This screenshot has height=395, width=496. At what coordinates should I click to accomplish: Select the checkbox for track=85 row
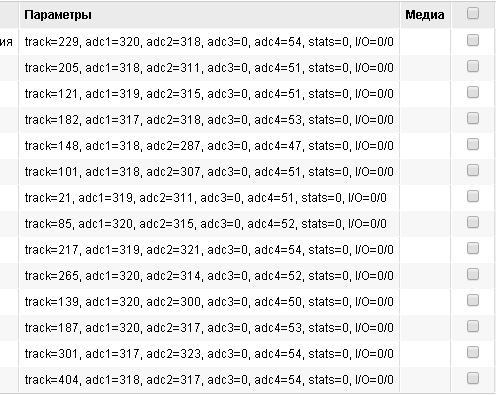pyautogui.click(x=473, y=222)
